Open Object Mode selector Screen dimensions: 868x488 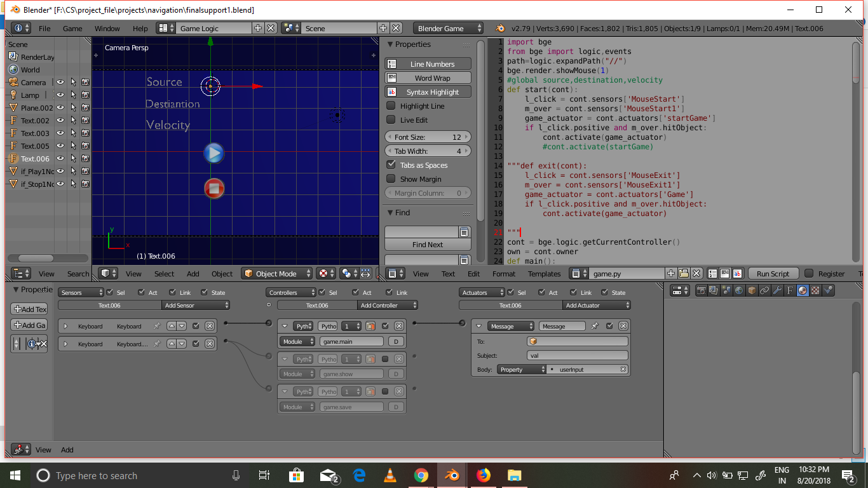(277, 274)
